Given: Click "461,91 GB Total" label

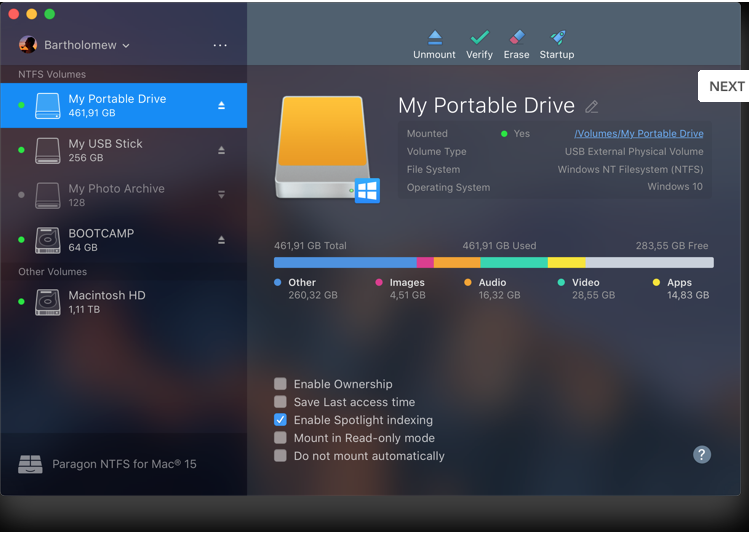Looking at the screenshot, I should click(x=310, y=245).
